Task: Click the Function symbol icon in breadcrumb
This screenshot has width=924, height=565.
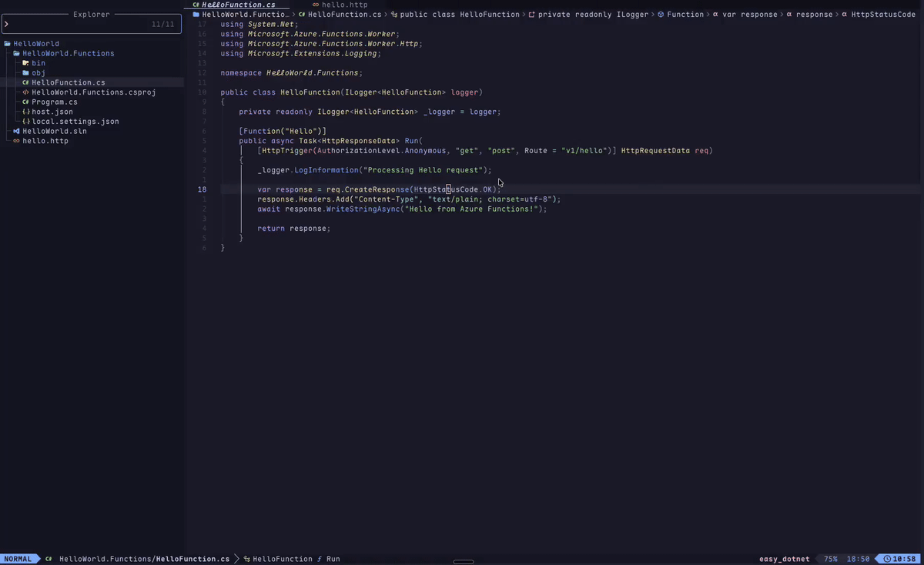Action: pyautogui.click(x=661, y=15)
